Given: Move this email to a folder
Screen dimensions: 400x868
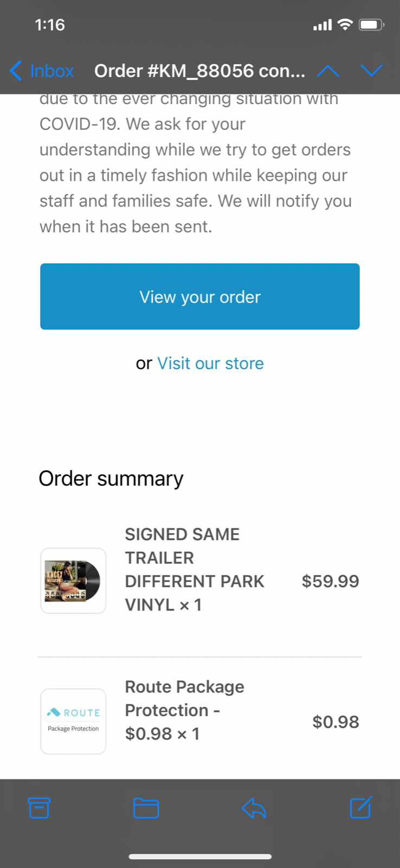Looking at the screenshot, I should coord(146,808).
